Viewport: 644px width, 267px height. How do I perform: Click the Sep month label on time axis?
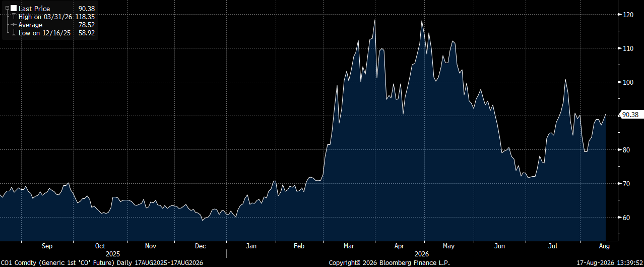[47, 246]
